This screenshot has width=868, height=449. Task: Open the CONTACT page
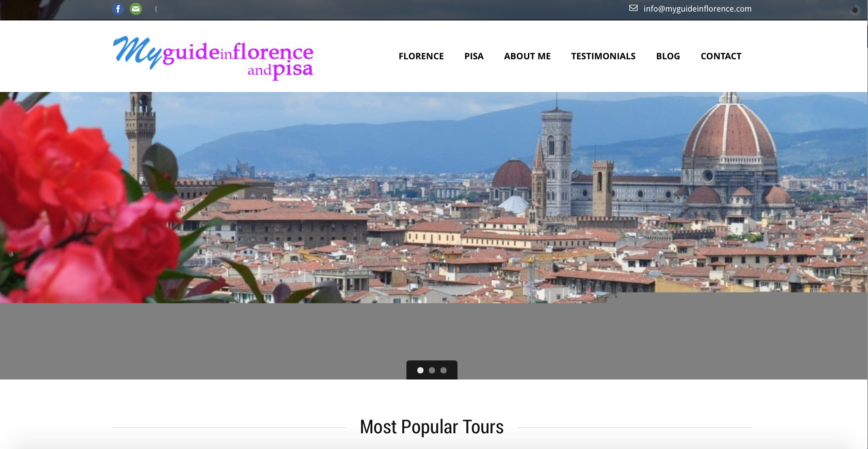coord(721,56)
